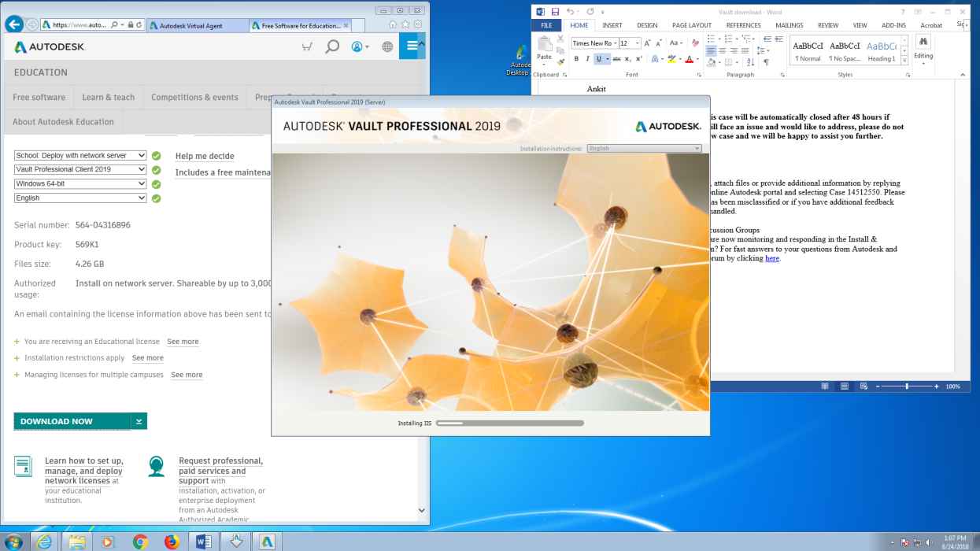This screenshot has width=980, height=551.
Task: Click the Show/Hide paragraph marks icon
Action: [x=766, y=61]
